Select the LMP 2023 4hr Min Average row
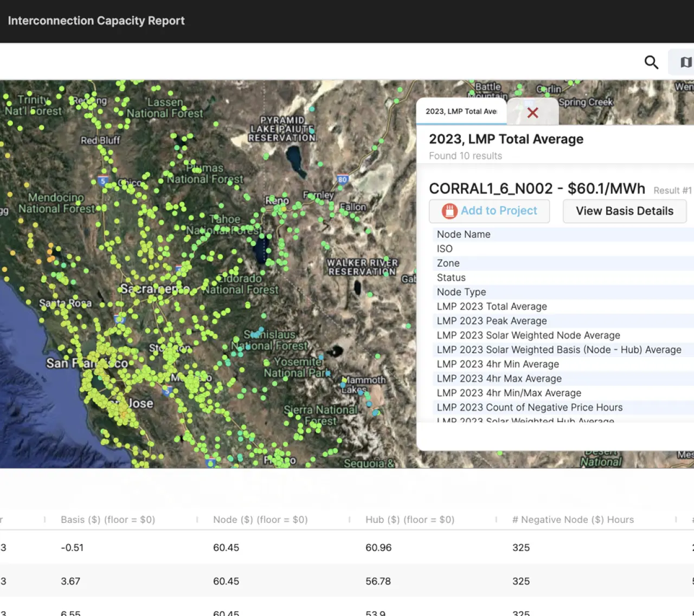Image resolution: width=694 pixels, height=616 pixels. 563,364
